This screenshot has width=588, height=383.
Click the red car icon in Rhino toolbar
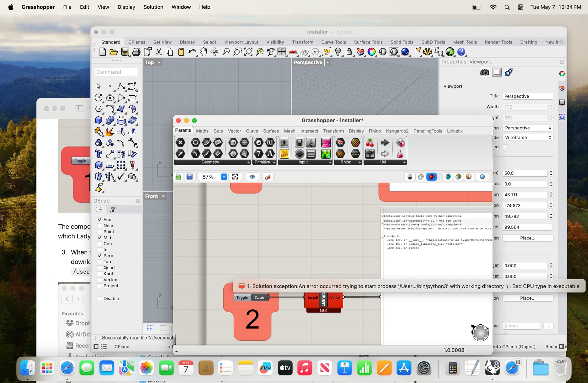click(293, 52)
